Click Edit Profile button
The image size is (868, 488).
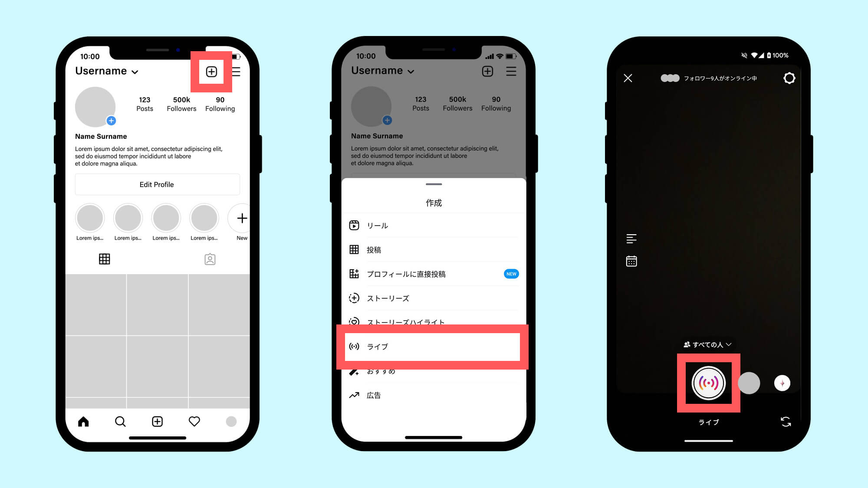pos(156,185)
